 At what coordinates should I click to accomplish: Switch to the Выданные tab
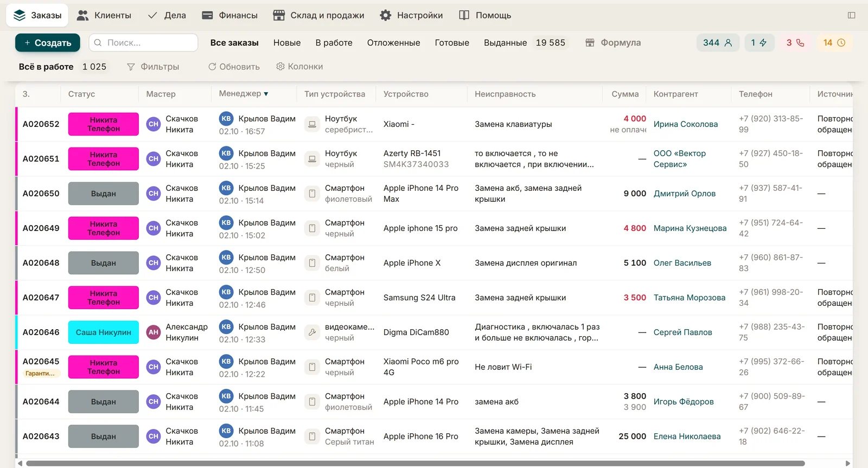[505, 43]
